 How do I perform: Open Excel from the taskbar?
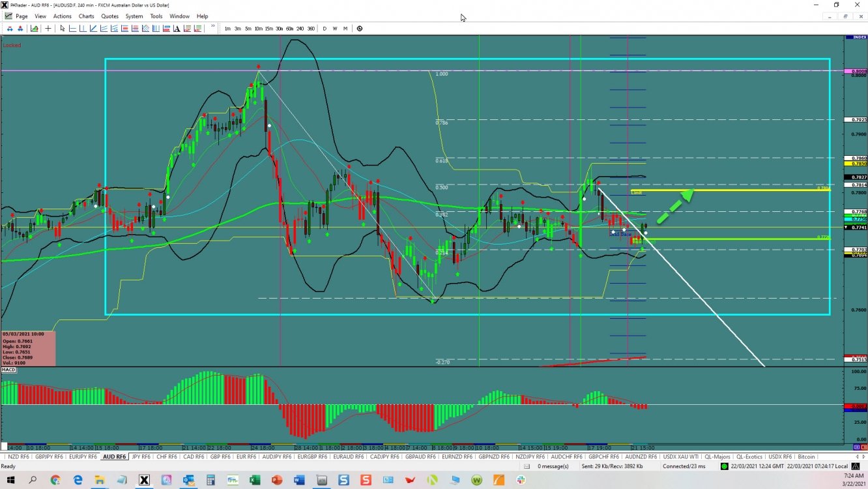pyautogui.click(x=254, y=481)
